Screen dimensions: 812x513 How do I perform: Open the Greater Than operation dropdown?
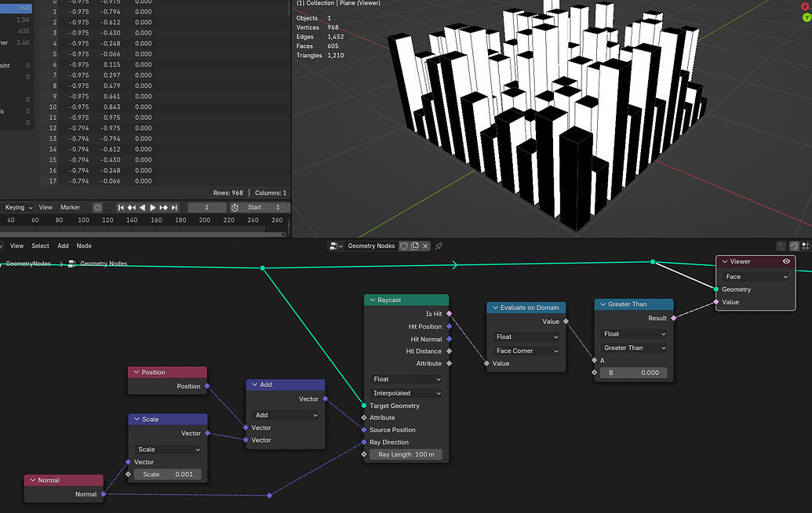click(634, 347)
